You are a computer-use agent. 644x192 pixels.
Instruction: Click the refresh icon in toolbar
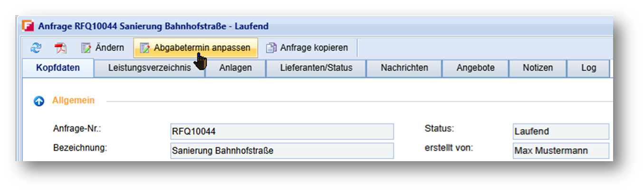pyautogui.click(x=36, y=48)
